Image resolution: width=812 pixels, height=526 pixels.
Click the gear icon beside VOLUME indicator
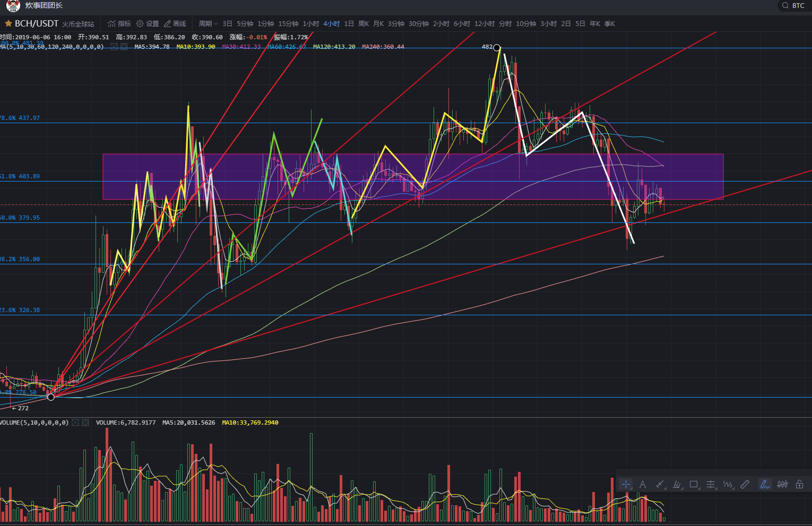pyautogui.click(x=75, y=422)
